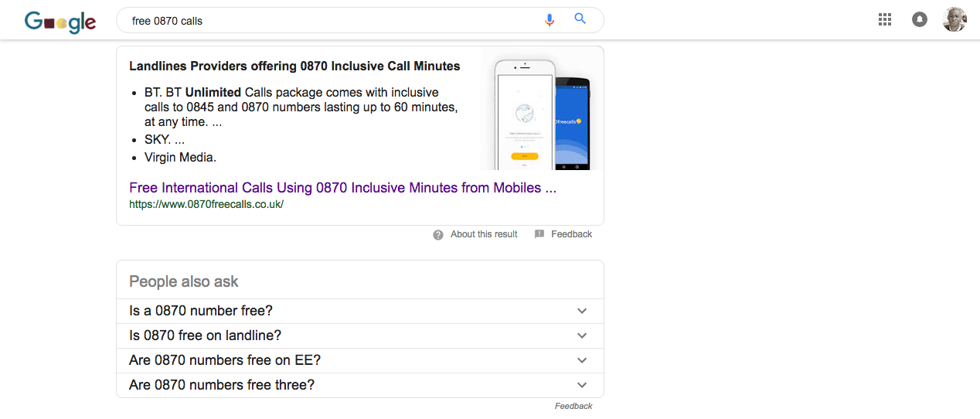Click the Feedback flag icon
This screenshot has height=419, width=980.
[x=539, y=234]
